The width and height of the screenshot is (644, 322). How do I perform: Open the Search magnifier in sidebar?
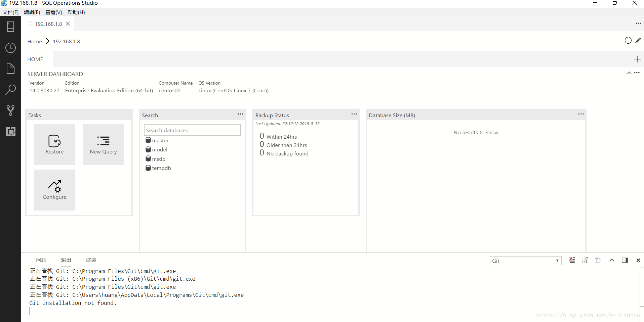pos(10,90)
